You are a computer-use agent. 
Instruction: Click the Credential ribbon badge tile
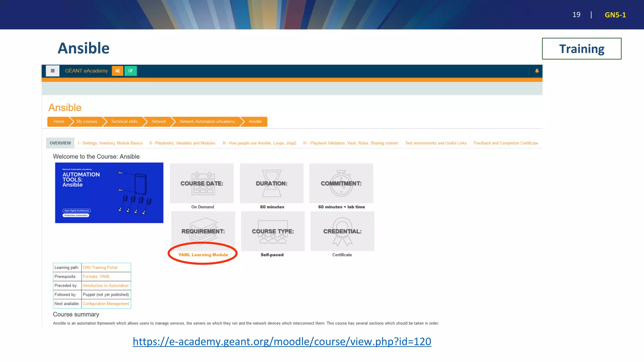[x=342, y=232]
